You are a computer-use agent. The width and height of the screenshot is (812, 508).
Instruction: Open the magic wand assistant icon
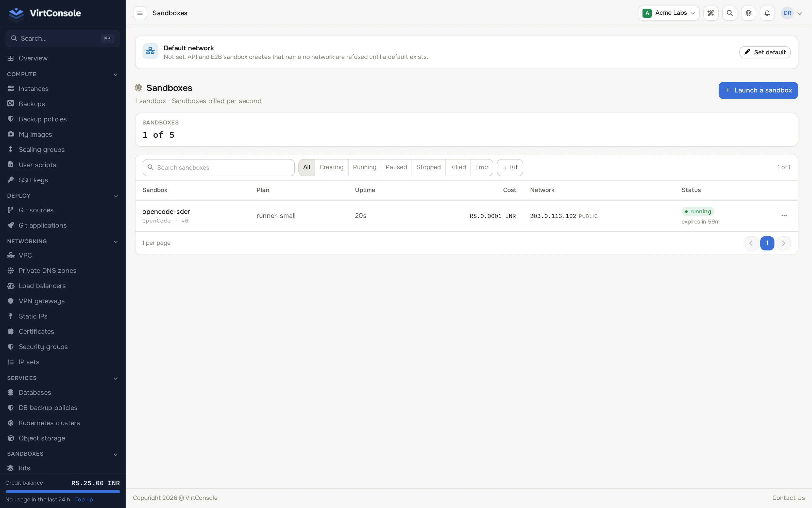point(711,13)
